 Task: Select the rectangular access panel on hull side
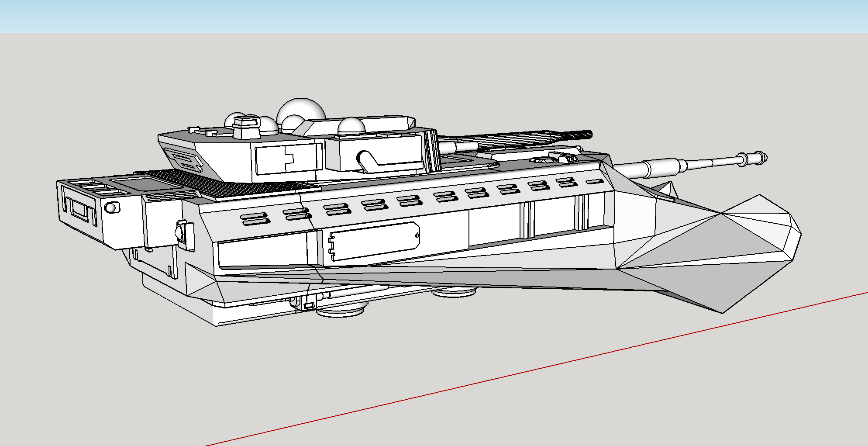click(374, 241)
